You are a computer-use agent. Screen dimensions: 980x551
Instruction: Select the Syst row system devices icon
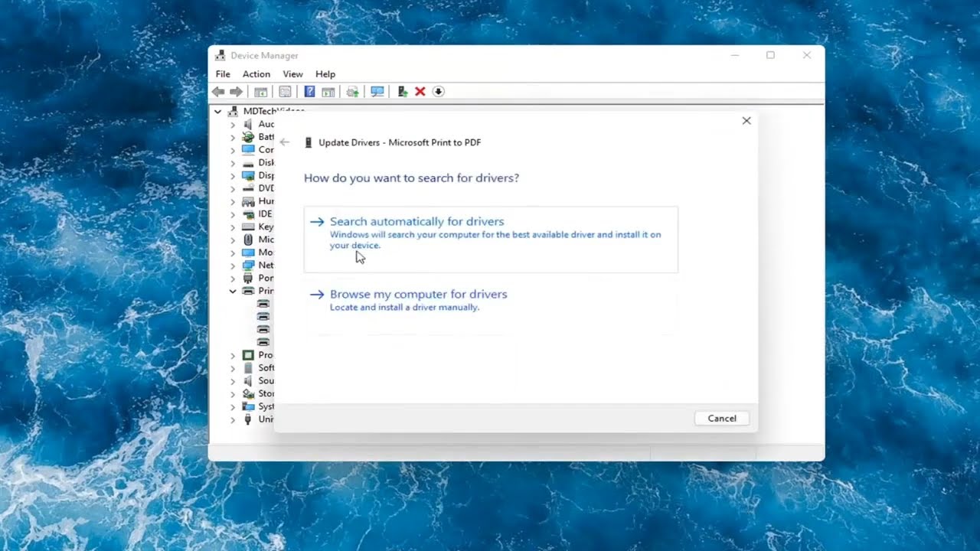(x=248, y=406)
